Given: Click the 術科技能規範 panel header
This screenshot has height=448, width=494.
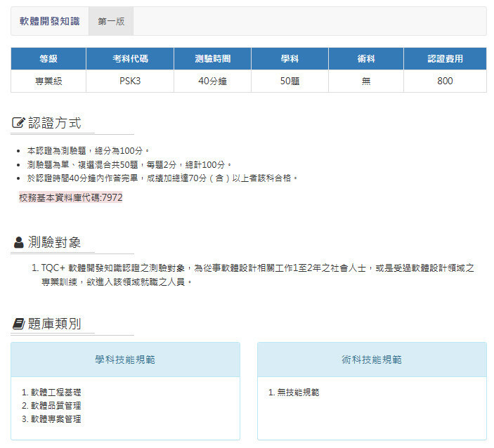Looking at the screenshot, I should click(372, 360).
